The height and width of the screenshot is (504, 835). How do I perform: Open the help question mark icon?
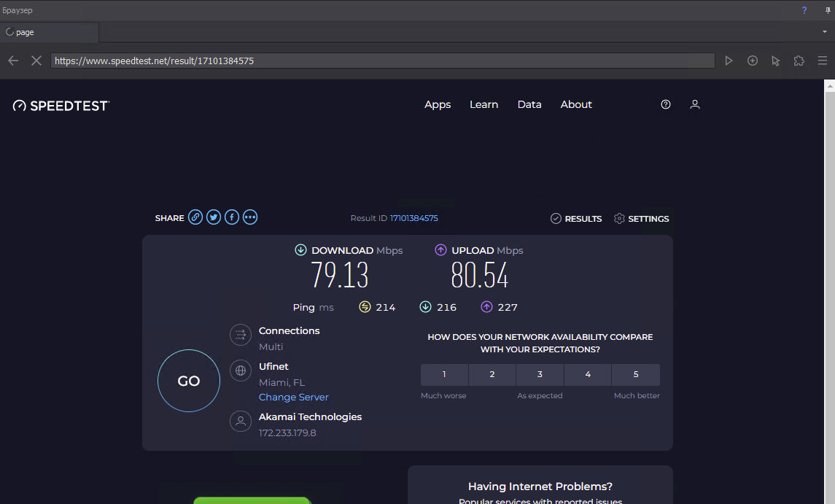coord(666,104)
